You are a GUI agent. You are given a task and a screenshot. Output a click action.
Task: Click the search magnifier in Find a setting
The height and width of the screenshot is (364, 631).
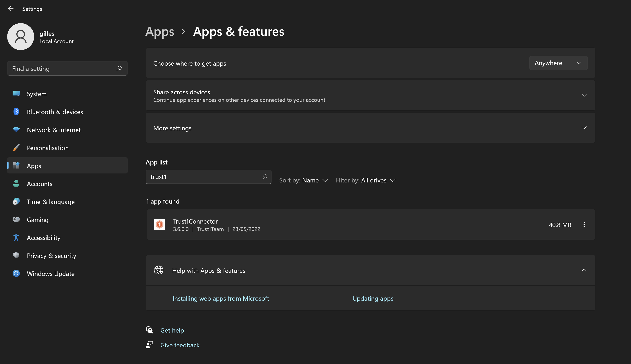[119, 68]
